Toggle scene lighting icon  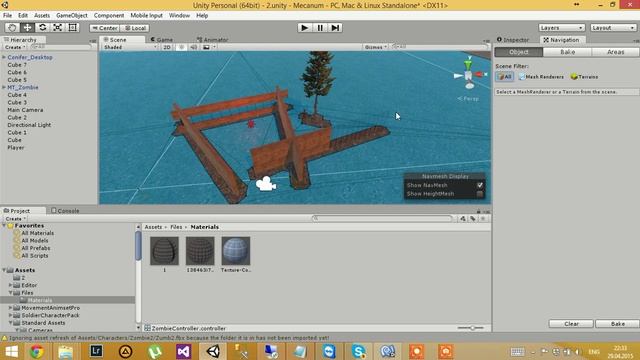(x=182, y=47)
